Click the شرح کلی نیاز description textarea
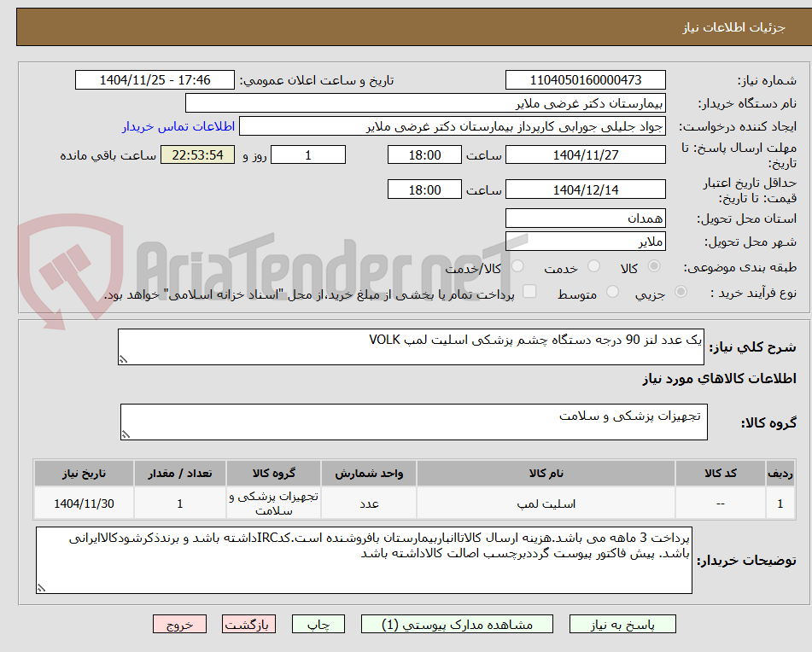The image size is (812, 652). 411,346
